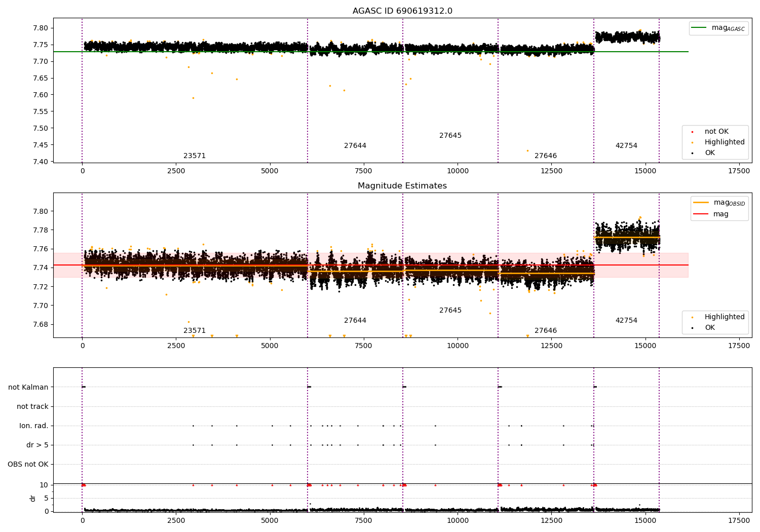
Task: Select 'Highlighted' legend entry in top plot
Action: click(x=718, y=142)
